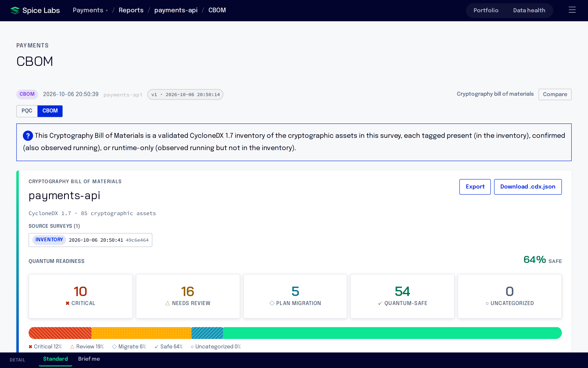Go to payments-api breadcrumb
The height and width of the screenshot is (368, 588).
tap(176, 10)
